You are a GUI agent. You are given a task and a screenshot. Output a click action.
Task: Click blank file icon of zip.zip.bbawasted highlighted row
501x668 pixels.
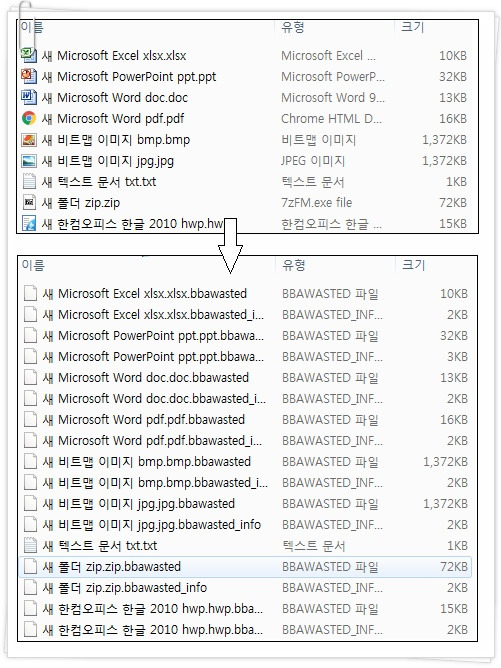click(30, 566)
